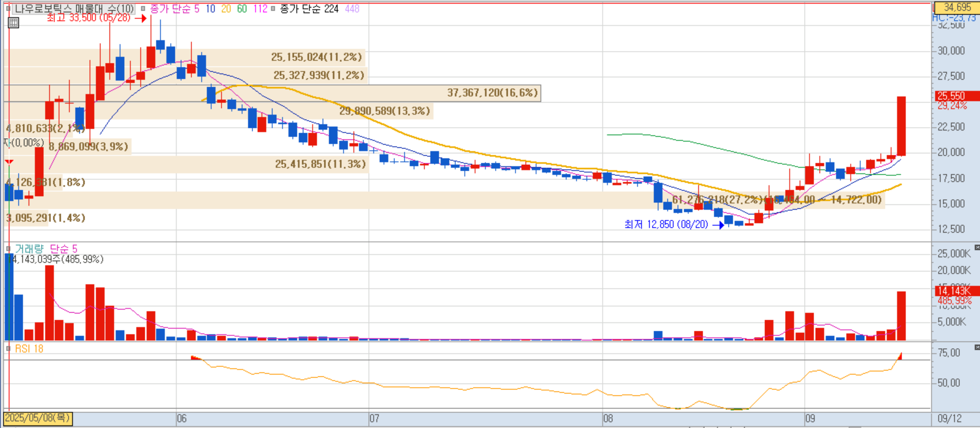Click the 37,367,120(16.6%) volume profile bar
This screenshot has width=980, height=428.
coord(272,93)
